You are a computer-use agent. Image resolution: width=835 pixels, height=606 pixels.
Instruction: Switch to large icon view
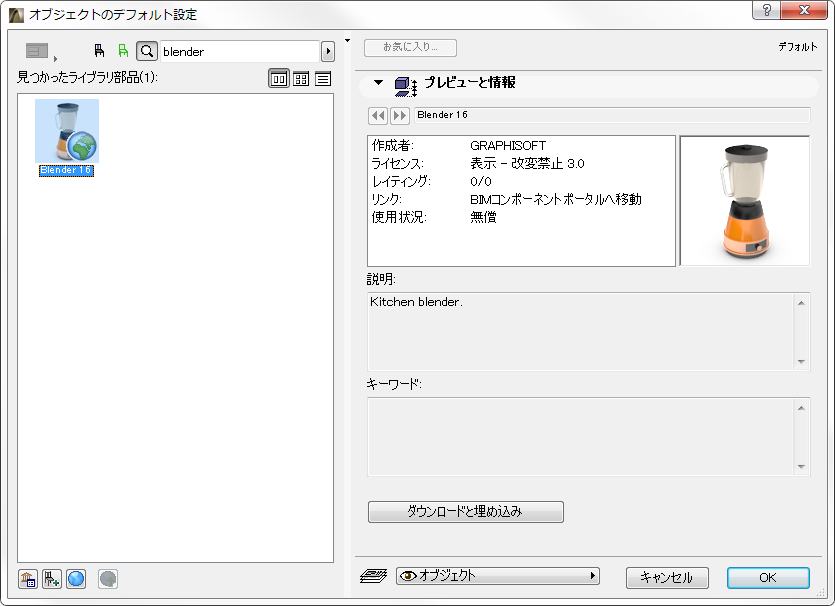pyautogui.click(x=279, y=79)
